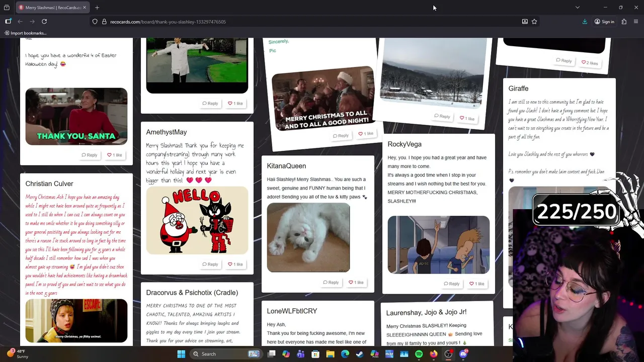Open Task View from the taskbar

[271, 354]
